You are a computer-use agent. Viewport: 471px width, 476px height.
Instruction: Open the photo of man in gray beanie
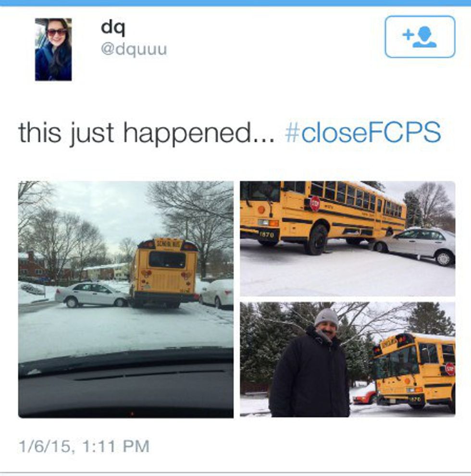point(347,359)
